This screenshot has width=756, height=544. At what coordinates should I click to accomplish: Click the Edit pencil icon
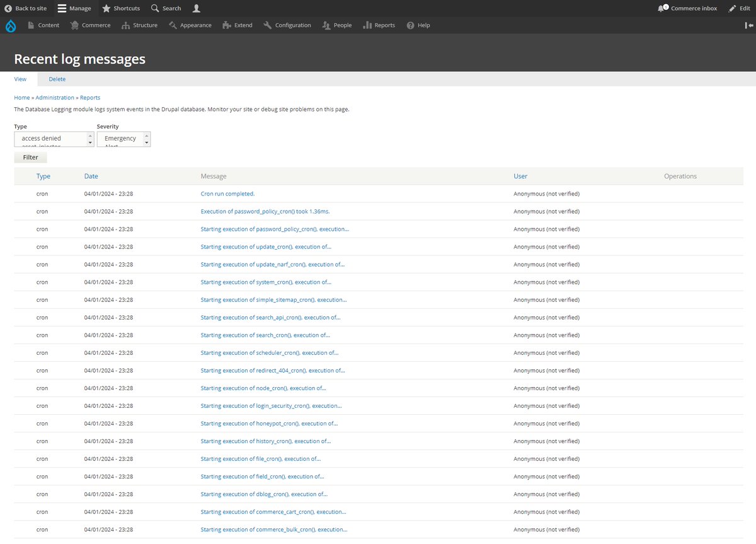(731, 8)
